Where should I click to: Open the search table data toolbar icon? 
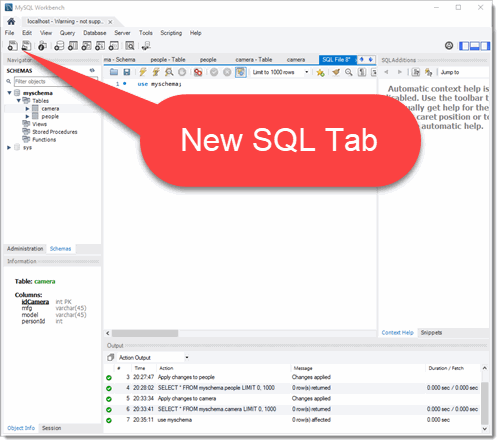[130, 46]
